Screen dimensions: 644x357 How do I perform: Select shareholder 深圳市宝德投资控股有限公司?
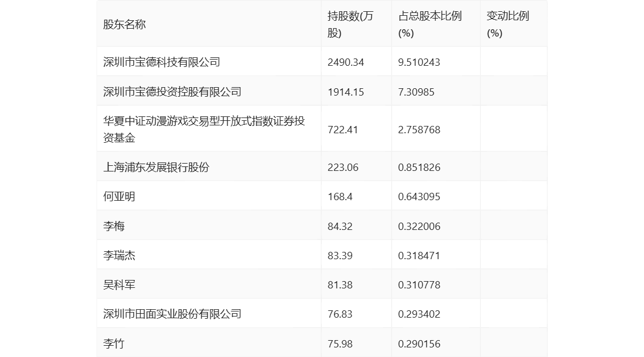click(172, 92)
